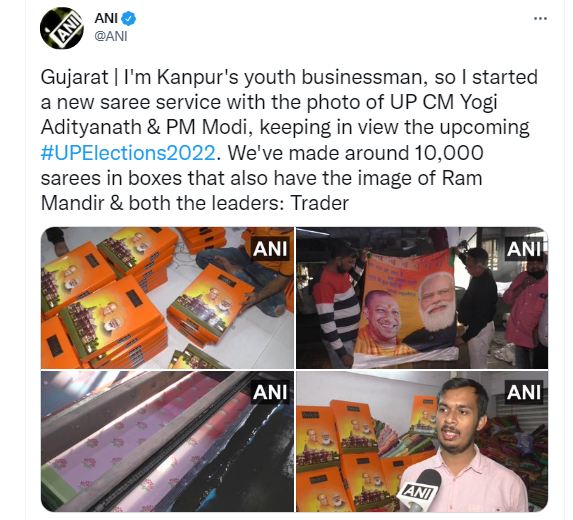Click the word Trader ending the tweet
573x520 pixels.
[x=320, y=203]
